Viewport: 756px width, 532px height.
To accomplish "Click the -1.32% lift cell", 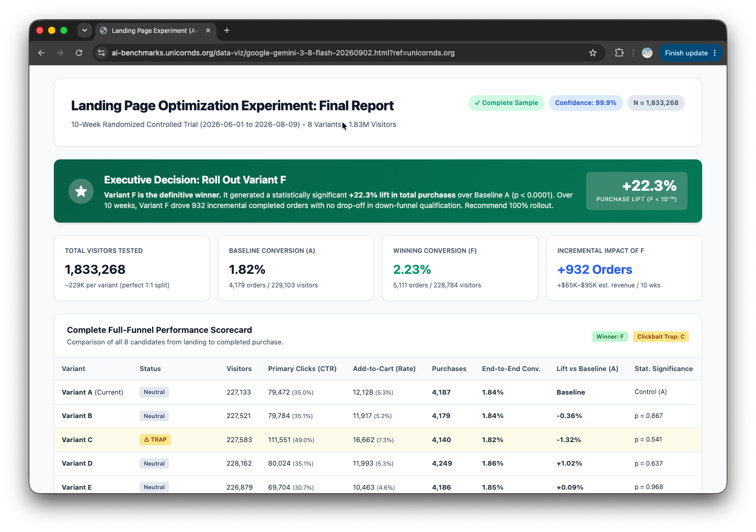I will coord(568,440).
